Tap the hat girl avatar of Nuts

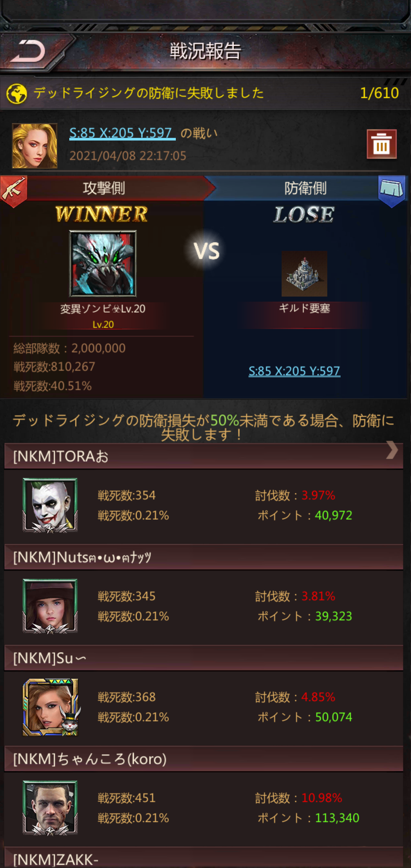[x=50, y=606]
